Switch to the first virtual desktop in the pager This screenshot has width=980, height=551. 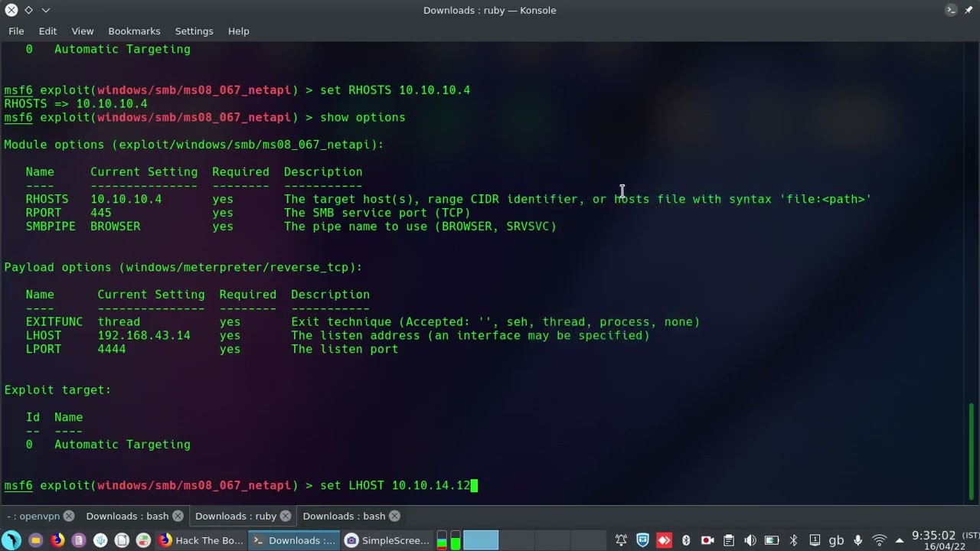[x=481, y=540]
